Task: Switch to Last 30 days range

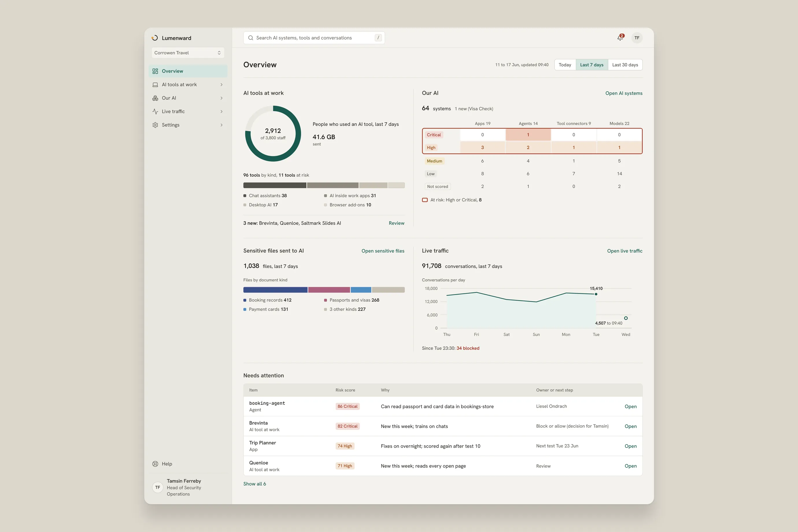Action: (x=625, y=65)
